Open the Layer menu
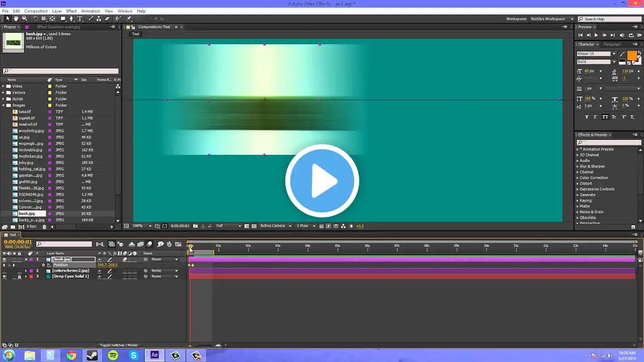Viewport: 644px width, 362px height. (x=57, y=11)
